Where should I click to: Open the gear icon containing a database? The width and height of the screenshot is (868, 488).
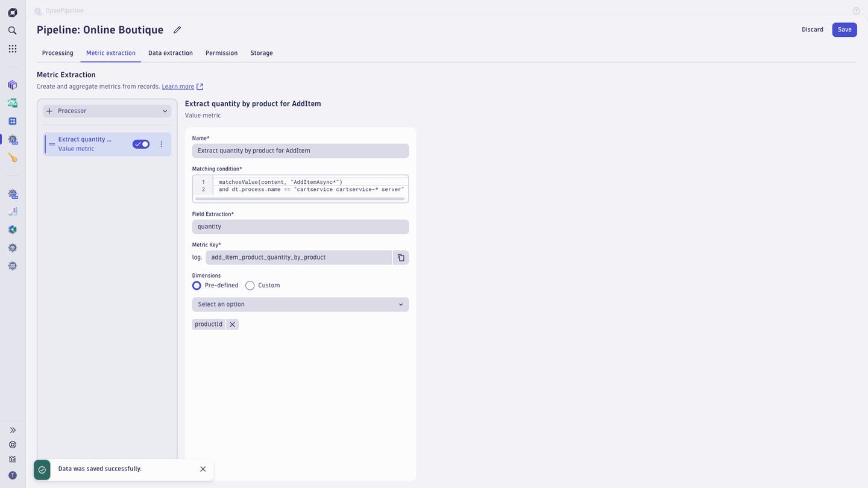[x=13, y=266]
